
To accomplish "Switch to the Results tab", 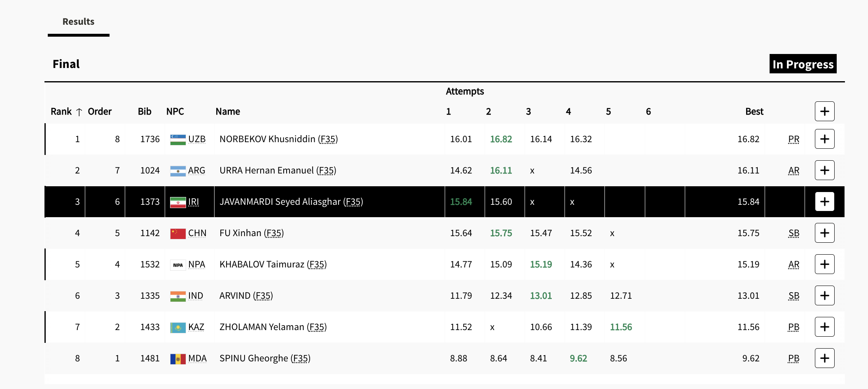I will click(x=78, y=22).
